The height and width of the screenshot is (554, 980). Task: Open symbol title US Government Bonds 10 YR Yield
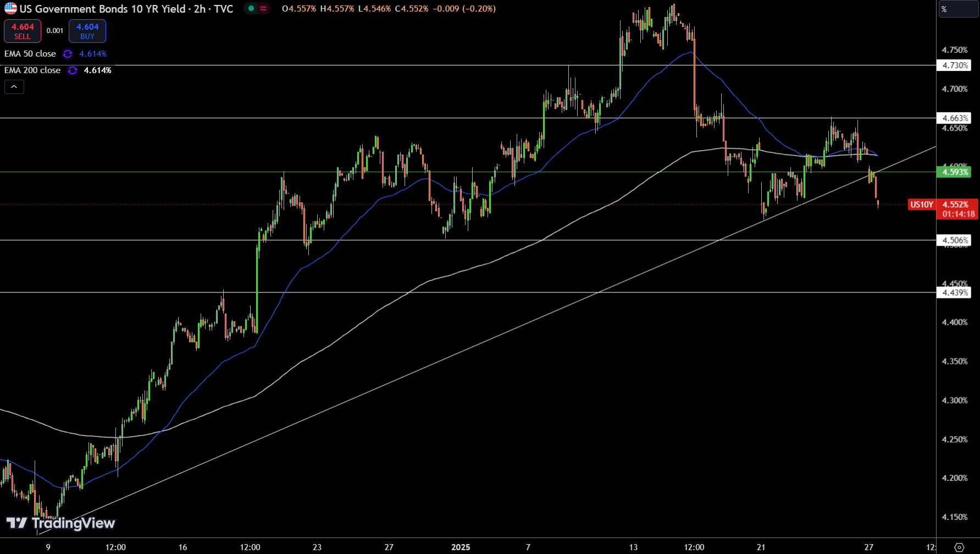(103, 9)
